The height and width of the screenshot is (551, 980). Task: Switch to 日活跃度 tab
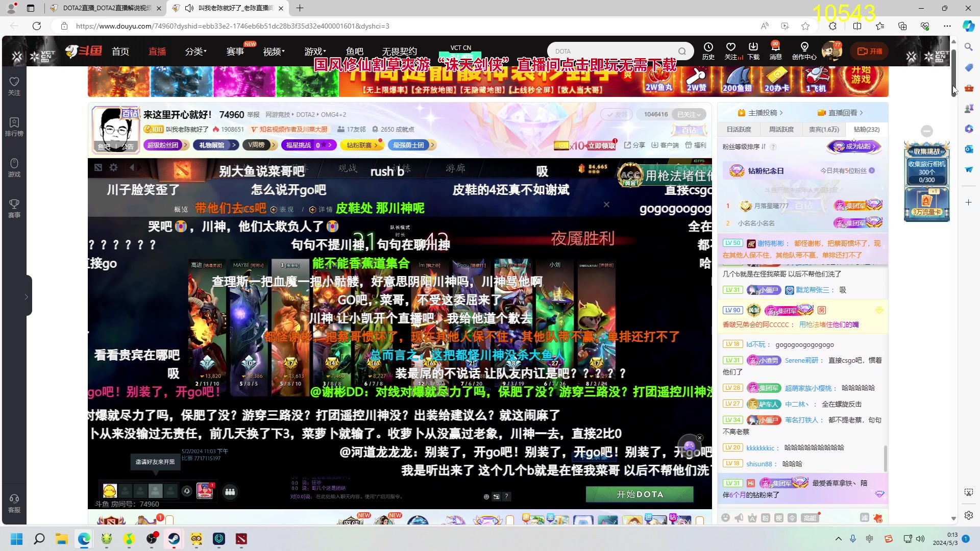[739, 130]
